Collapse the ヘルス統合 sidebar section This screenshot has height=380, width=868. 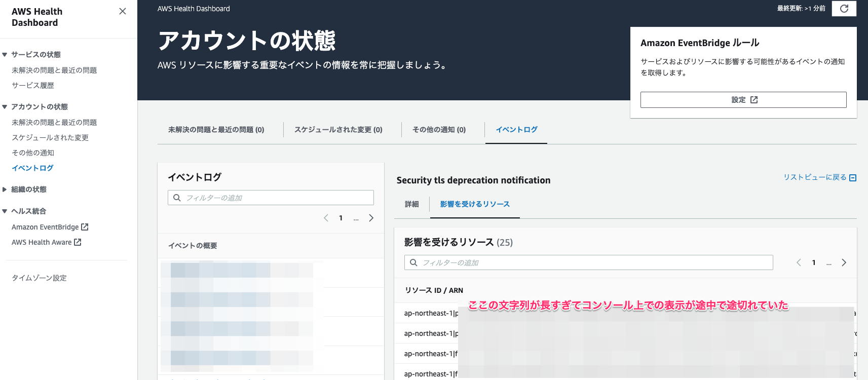[x=5, y=211]
